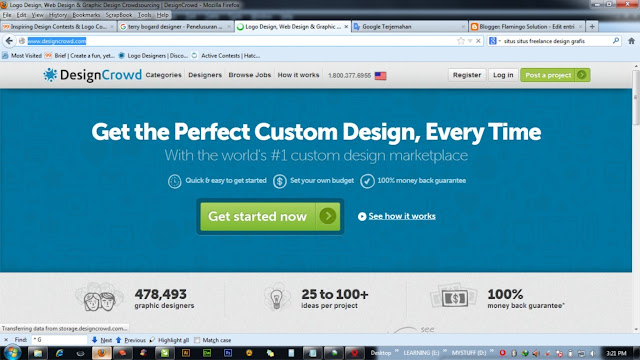The image size is (640, 360).
Task: Click the play icon beside See how it works
Action: click(x=362, y=216)
